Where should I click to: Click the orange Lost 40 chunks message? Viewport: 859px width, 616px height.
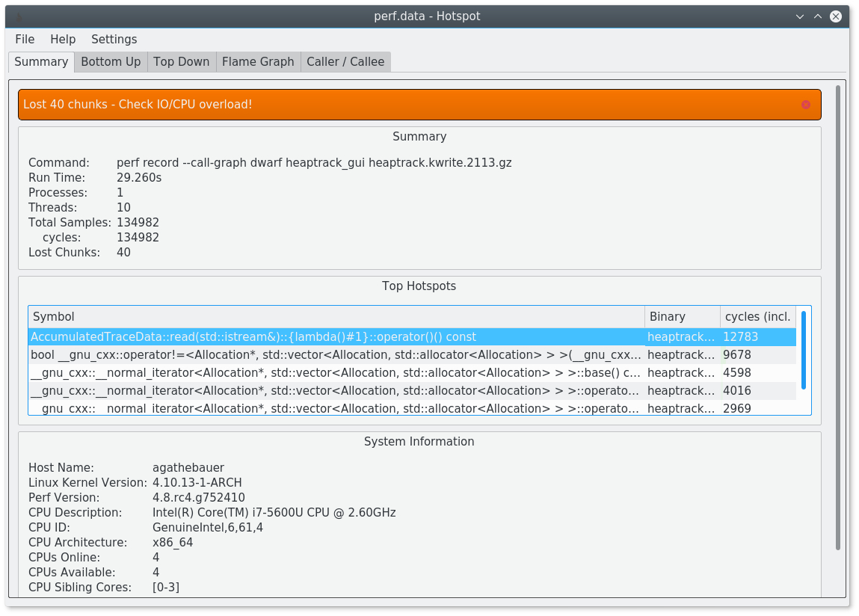pos(138,105)
